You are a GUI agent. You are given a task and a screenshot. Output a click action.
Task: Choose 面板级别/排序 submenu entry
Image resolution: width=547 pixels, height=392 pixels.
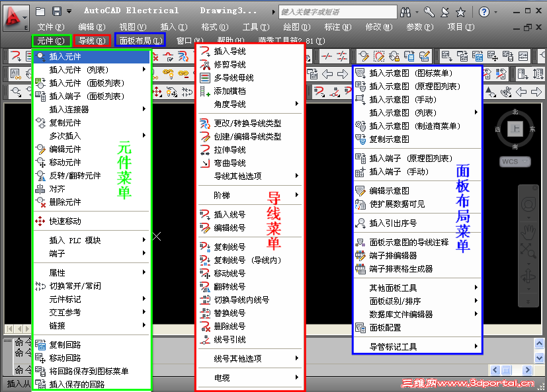click(417, 301)
